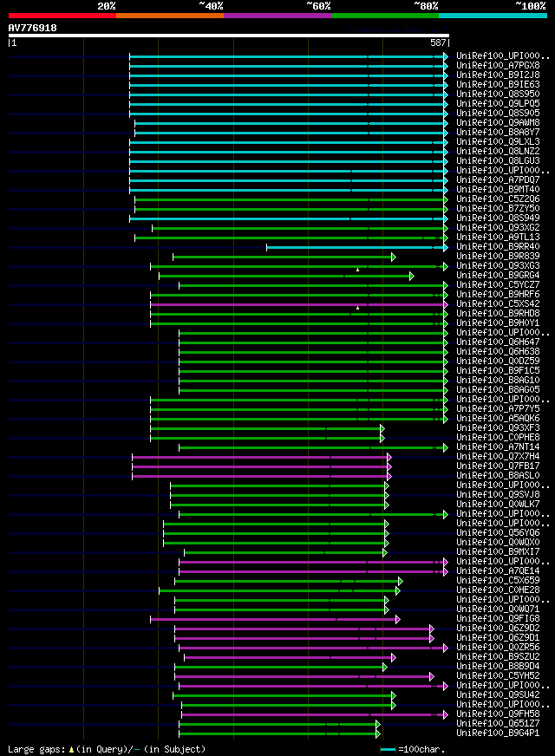This screenshot has width=555, height=756.
Task: Select hit label UniRef100_C5YCZ7
Action: point(498,284)
